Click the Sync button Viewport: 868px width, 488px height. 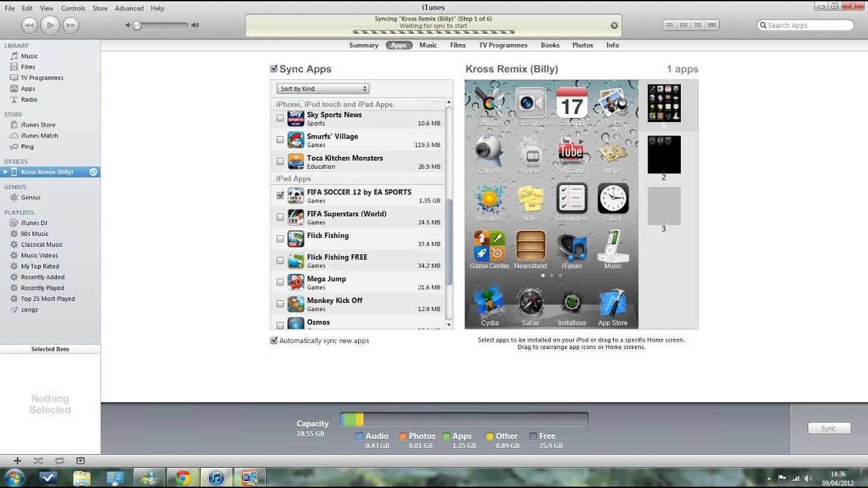(829, 428)
